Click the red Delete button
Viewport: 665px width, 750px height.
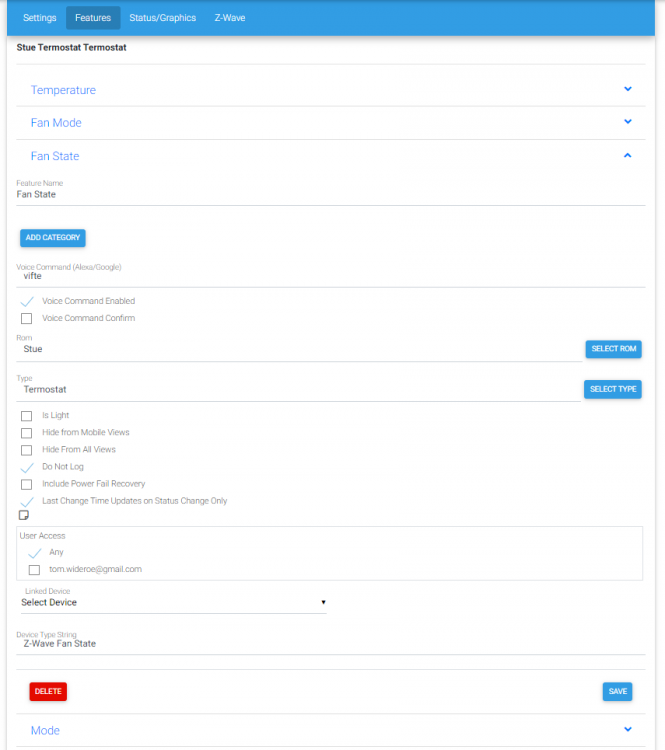tap(48, 691)
